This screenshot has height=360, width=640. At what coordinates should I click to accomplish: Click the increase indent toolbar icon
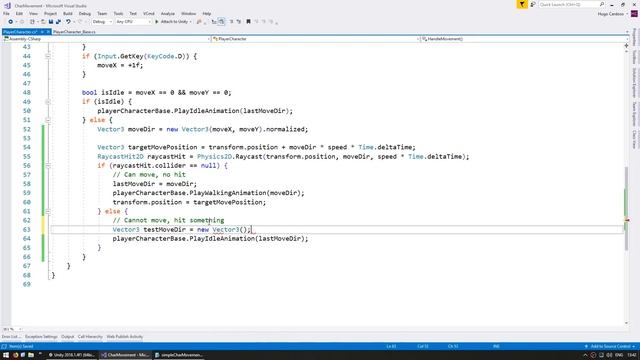click(221, 22)
